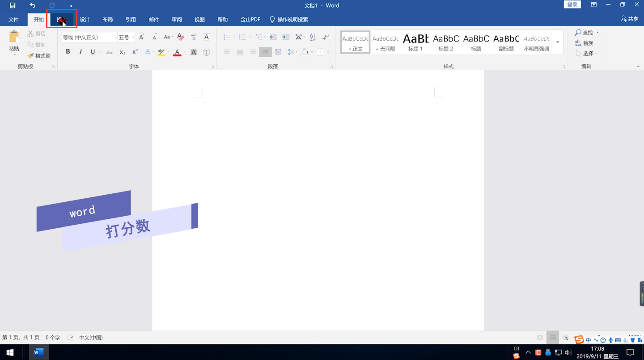The height and width of the screenshot is (360, 644).
Task: Switch to the 审阅 review tab
Action: tap(177, 20)
